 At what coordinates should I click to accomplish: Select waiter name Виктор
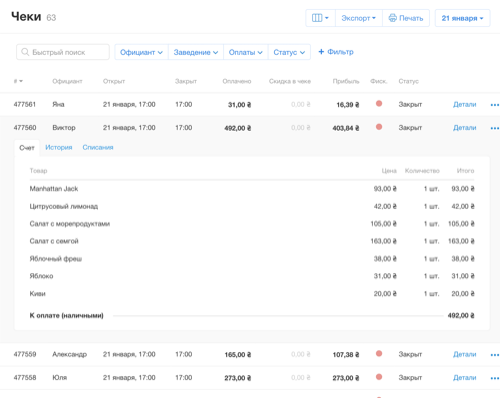coord(64,128)
